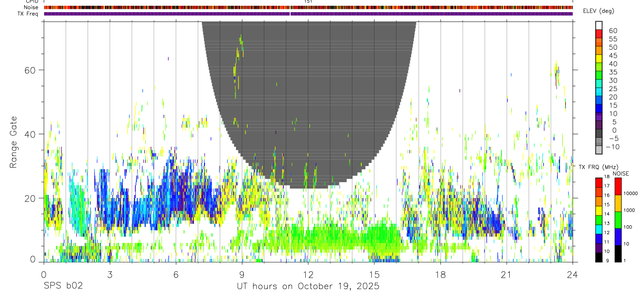
Task: Select the black 10–9 MHz TX FRQ swatch
Action: [x=598, y=257]
